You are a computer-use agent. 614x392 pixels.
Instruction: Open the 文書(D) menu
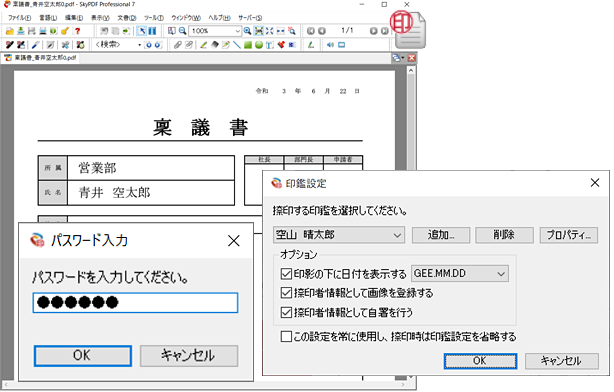[x=127, y=18]
